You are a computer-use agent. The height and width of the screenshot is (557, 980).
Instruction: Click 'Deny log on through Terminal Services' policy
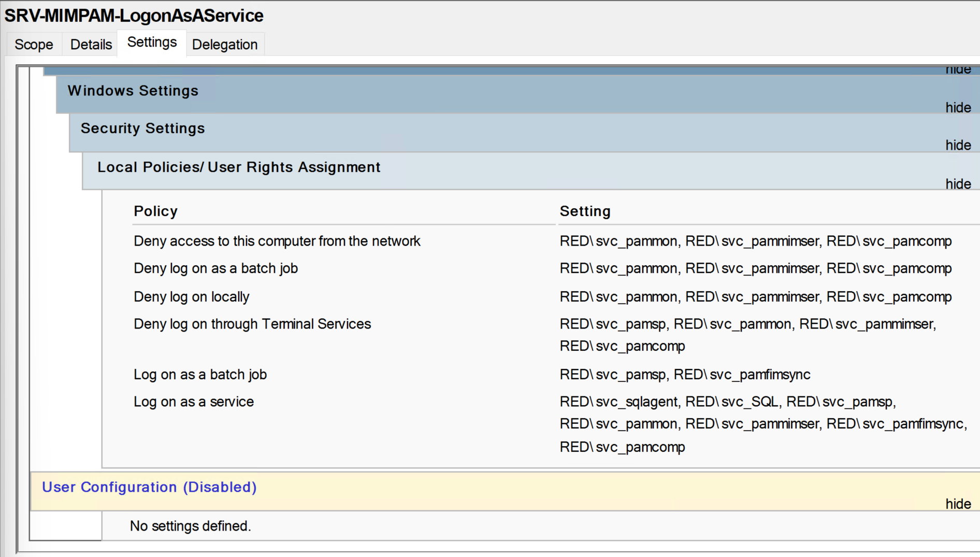point(252,324)
